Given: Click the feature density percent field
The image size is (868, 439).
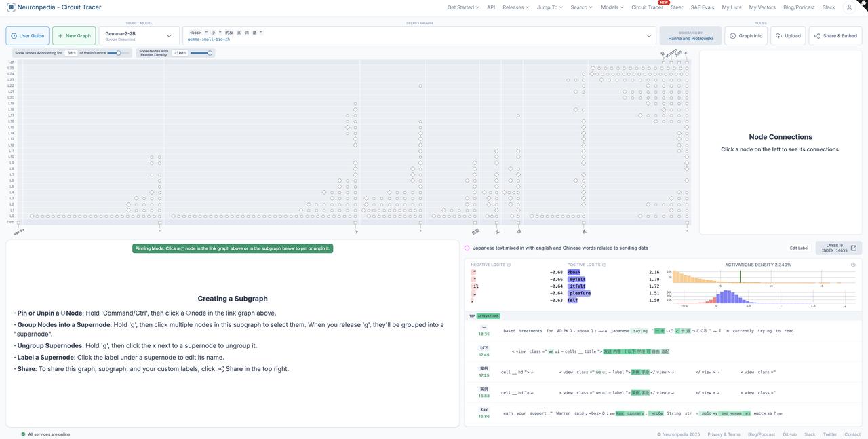Looking at the screenshot, I should pyautogui.click(x=180, y=53).
